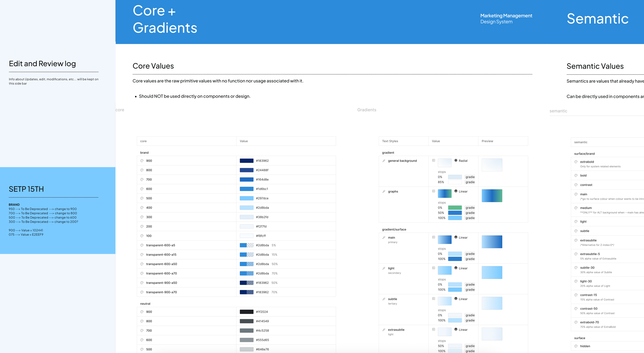The width and height of the screenshot is (644, 353).
Task: Click the Linear dot icon in graphs row
Action: pos(456,191)
